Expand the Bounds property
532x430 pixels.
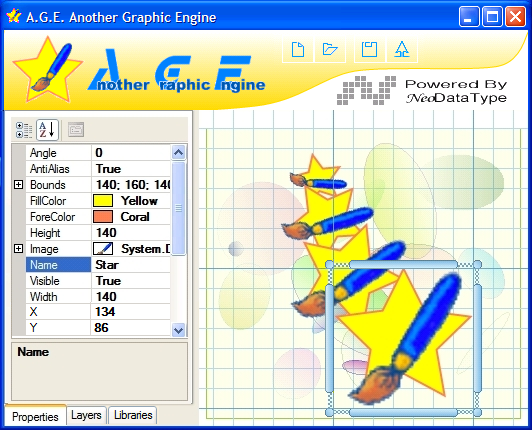(19, 185)
